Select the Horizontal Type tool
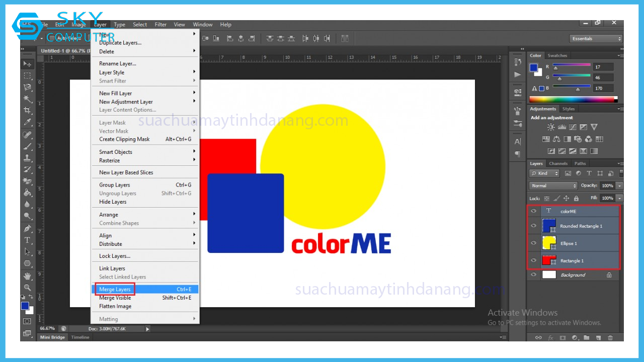Screen dimensions: 644x362 (27, 240)
